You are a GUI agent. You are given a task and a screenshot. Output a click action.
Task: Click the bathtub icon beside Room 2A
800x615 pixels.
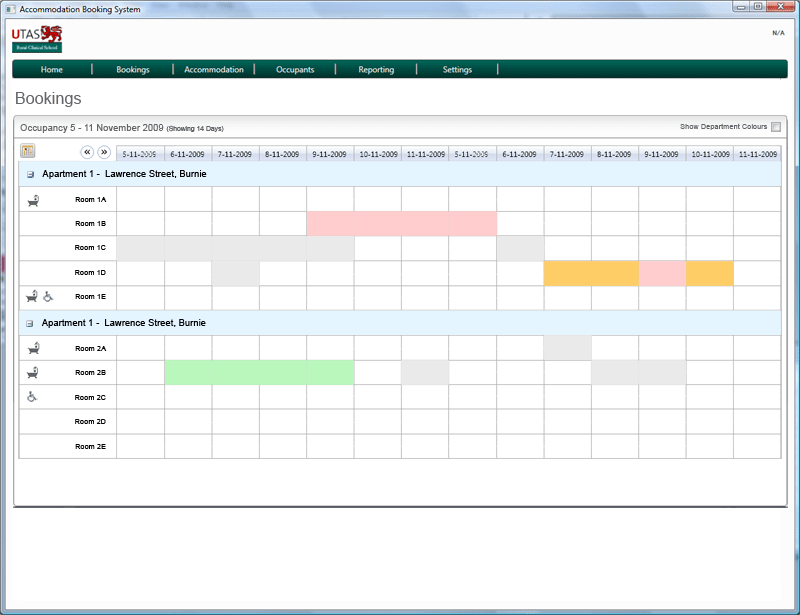[31, 347]
